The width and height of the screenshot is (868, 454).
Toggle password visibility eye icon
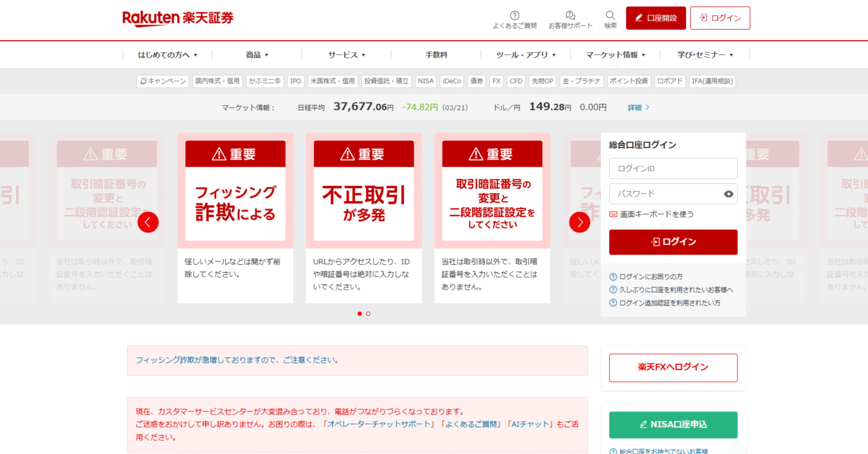pos(728,194)
